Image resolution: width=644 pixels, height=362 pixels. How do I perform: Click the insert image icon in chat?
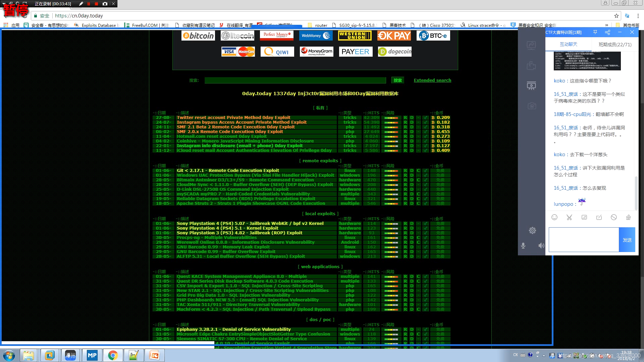(584, 217)
